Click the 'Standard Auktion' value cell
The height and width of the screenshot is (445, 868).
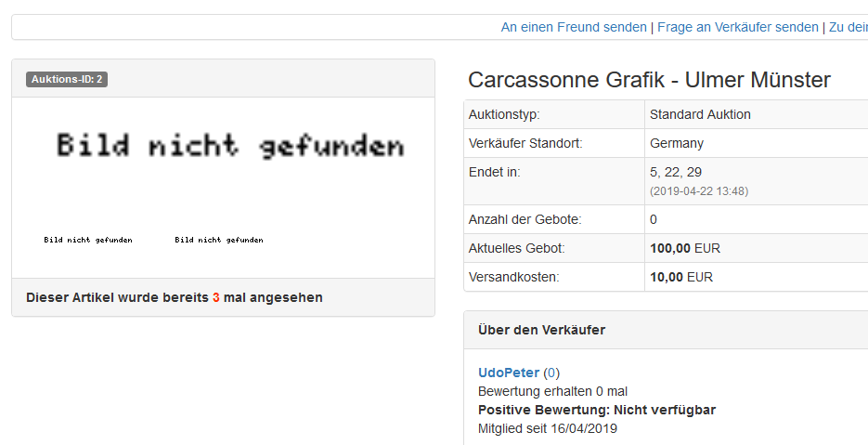click(700, 114)
